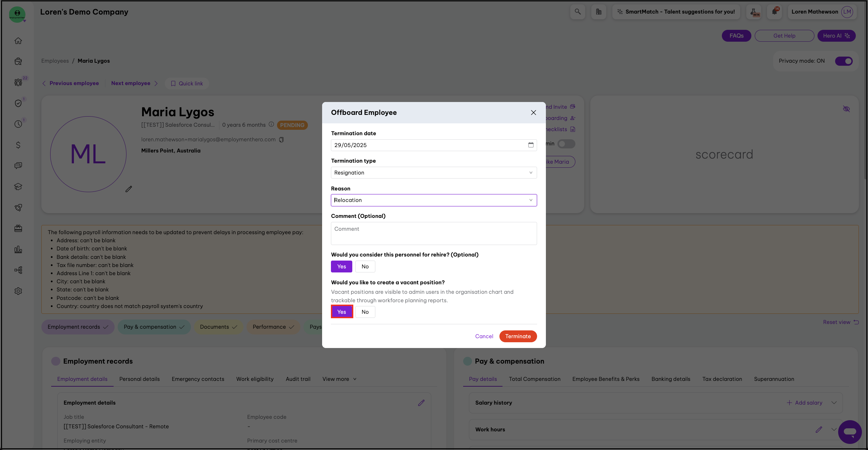
Task: Click into the Comment text field
Action: pos(434,233)
